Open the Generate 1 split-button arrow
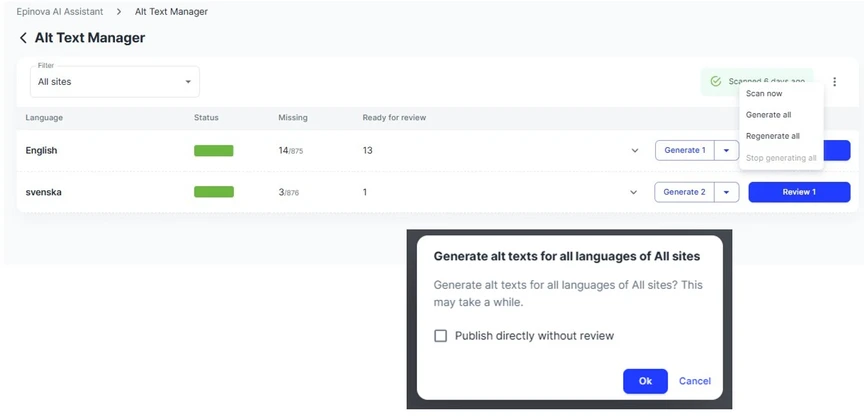864x417 pixels. click(726, 150)
